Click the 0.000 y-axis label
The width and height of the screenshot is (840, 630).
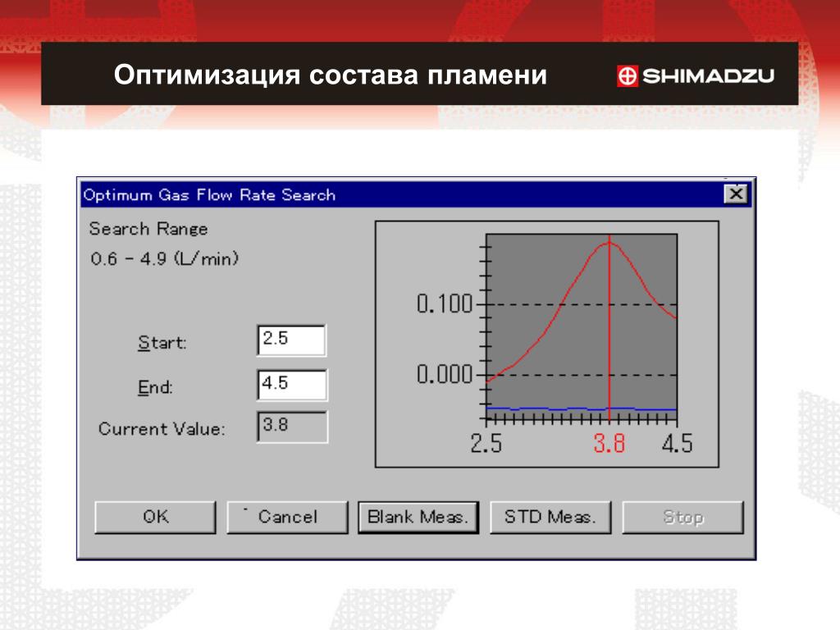pos(445,374)
